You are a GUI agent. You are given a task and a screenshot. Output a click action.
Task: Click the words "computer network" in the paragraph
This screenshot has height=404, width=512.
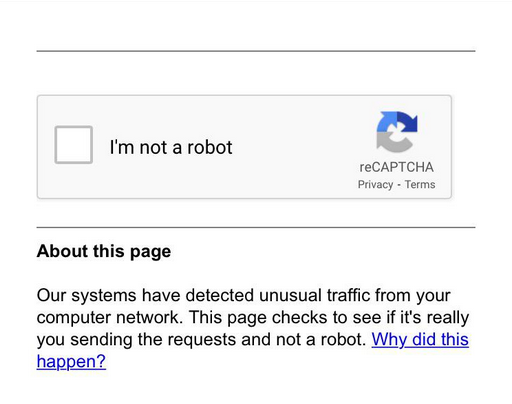110,317
